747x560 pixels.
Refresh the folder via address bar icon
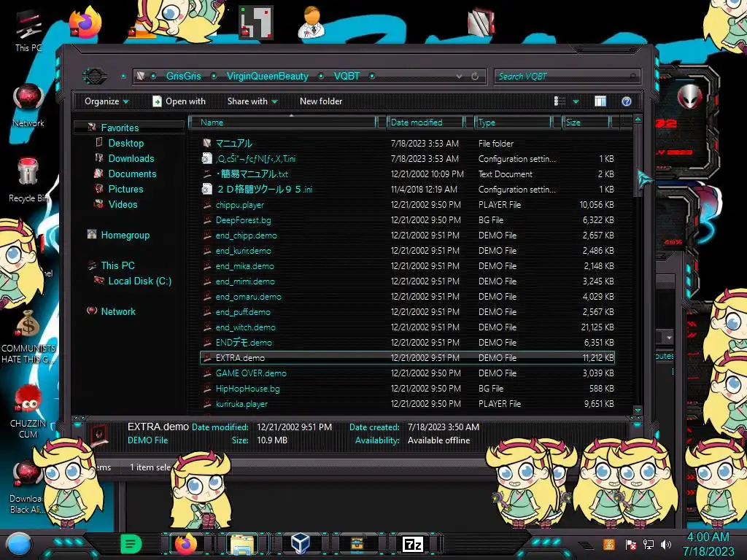pyautogui.click(x=475, y=76)
